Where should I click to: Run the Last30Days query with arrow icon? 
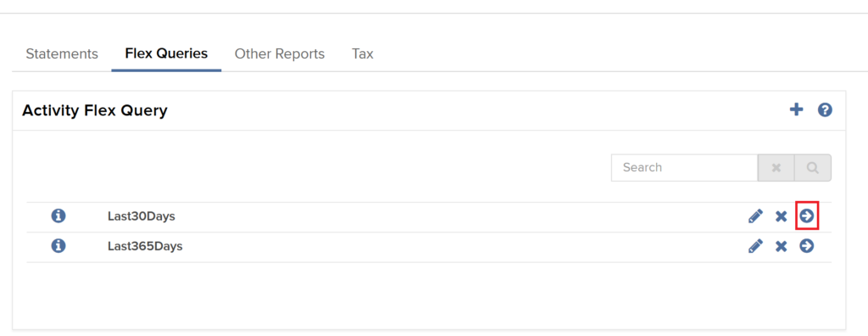807,216
